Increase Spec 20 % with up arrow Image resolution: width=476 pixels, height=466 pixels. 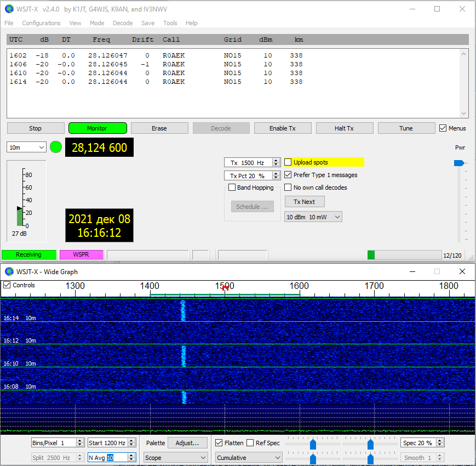(x=440, y=440)
